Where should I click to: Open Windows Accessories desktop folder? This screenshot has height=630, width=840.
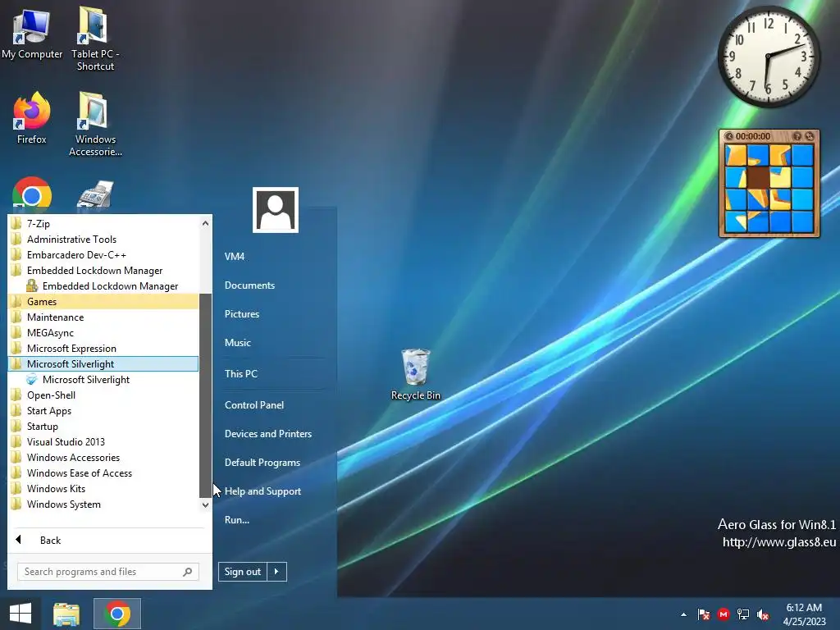95,123
